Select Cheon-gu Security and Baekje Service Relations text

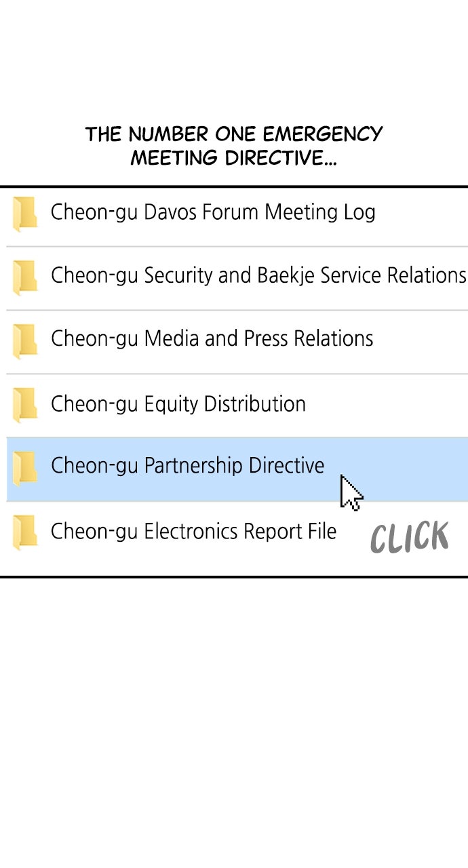click(258, 275)
